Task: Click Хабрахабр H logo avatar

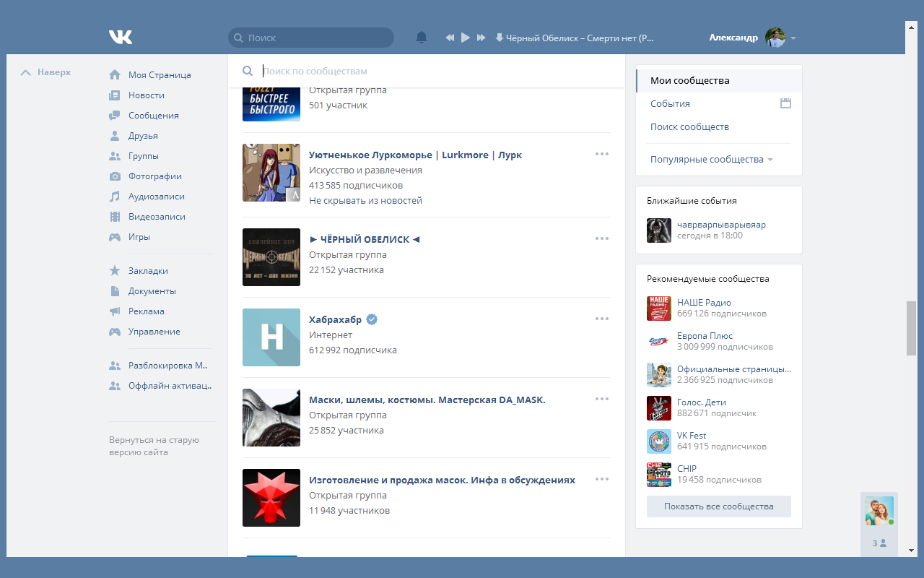Action: coord(271,337)
